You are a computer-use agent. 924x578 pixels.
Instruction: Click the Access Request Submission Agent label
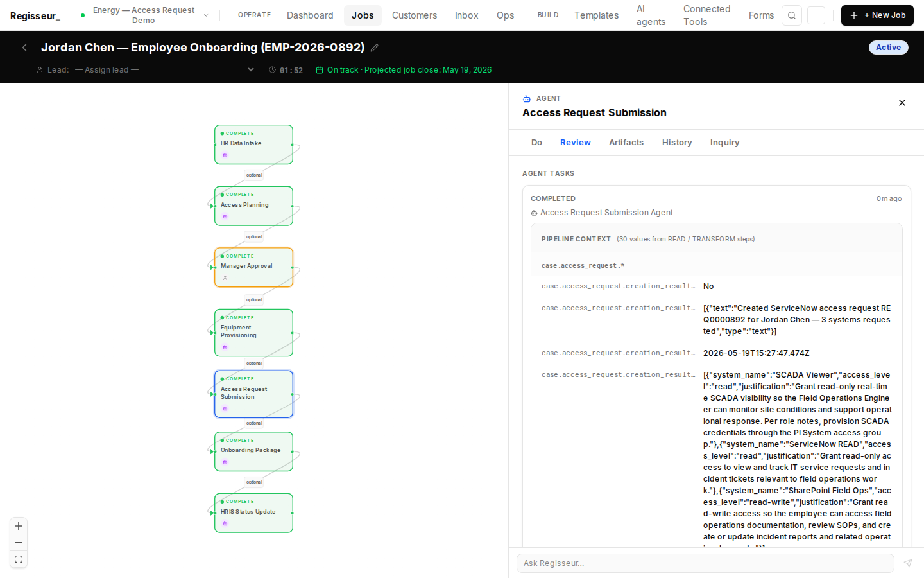coord(606,213)
